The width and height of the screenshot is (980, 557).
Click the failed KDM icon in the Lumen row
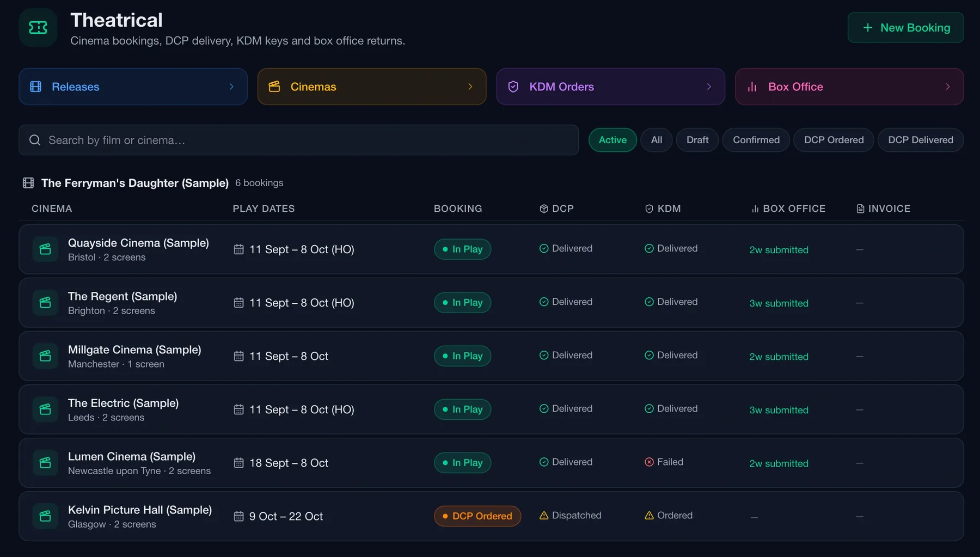click(649, 462)
